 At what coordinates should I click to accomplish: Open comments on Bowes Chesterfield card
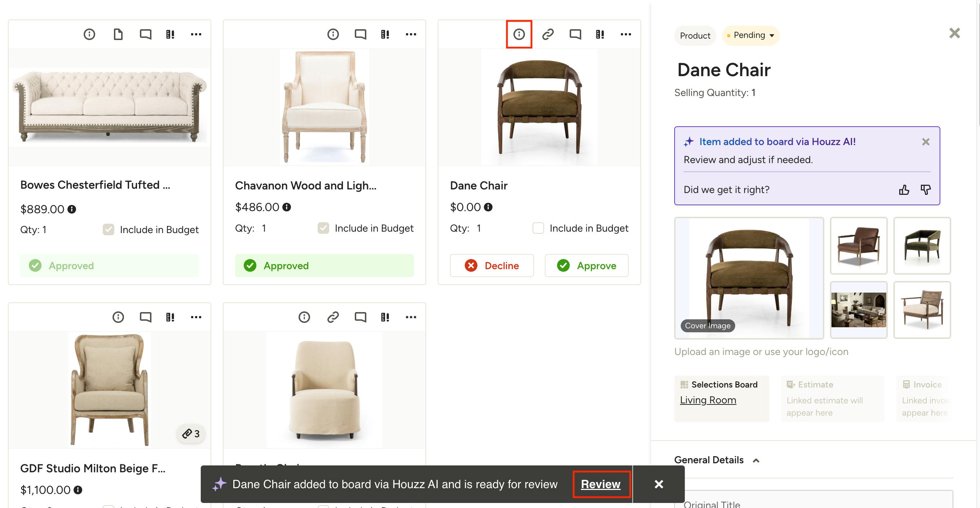point(145,34)
